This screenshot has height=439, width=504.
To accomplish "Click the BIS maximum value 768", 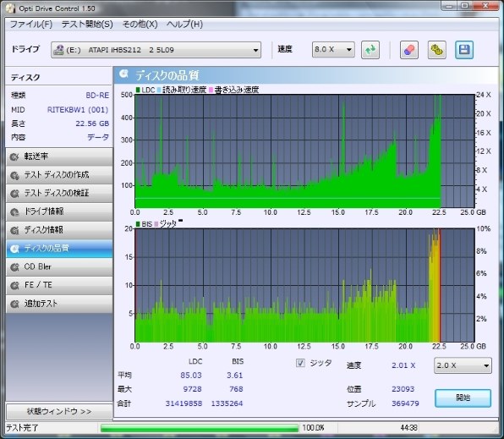I will click(236, 389).
